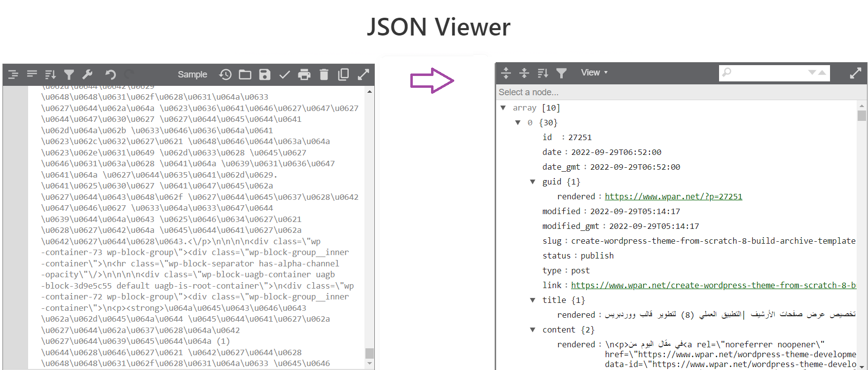Open the link field URL
The image size is (868, 370).
[713, 285]
